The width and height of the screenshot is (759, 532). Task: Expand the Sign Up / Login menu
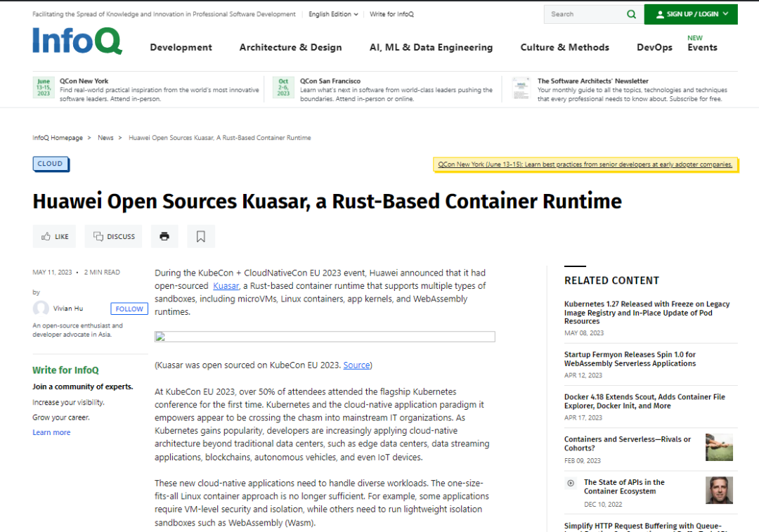(691, 14)
